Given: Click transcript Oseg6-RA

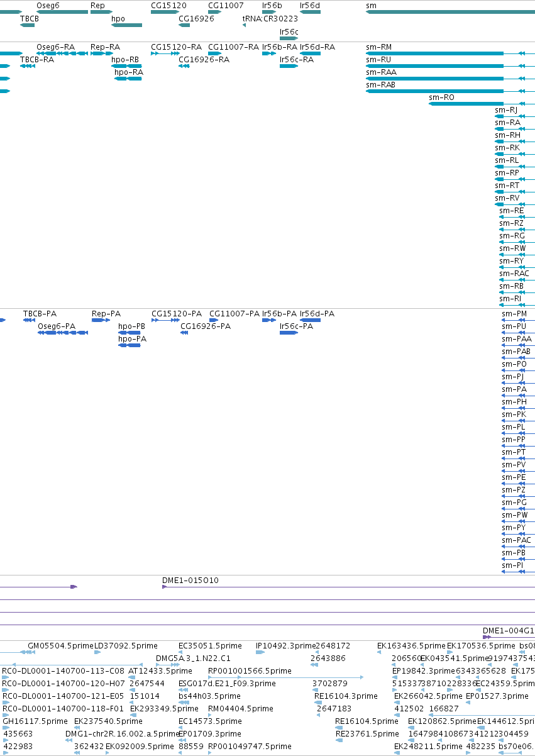Looking at the screenshot, I should click(x=62, y=54).
